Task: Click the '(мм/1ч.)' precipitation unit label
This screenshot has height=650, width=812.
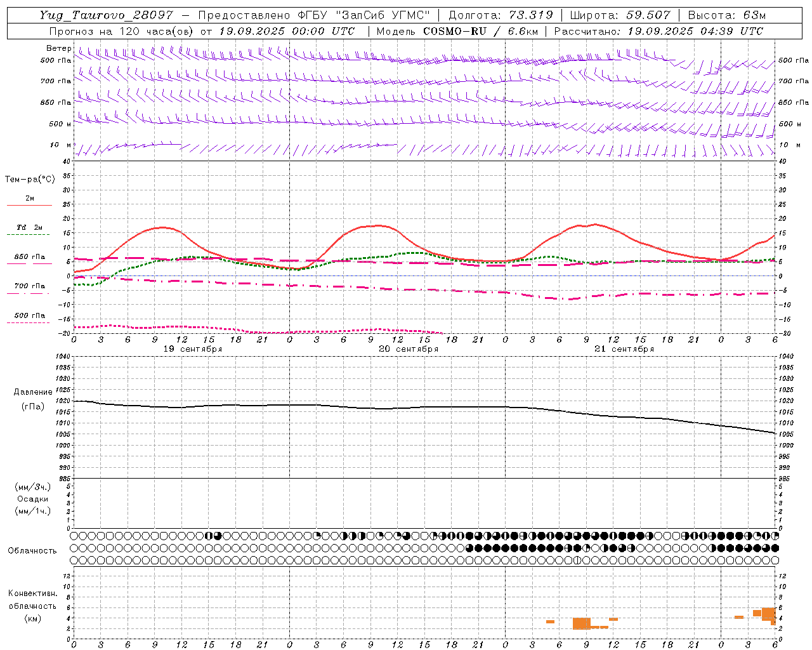Action: [33, 511]
